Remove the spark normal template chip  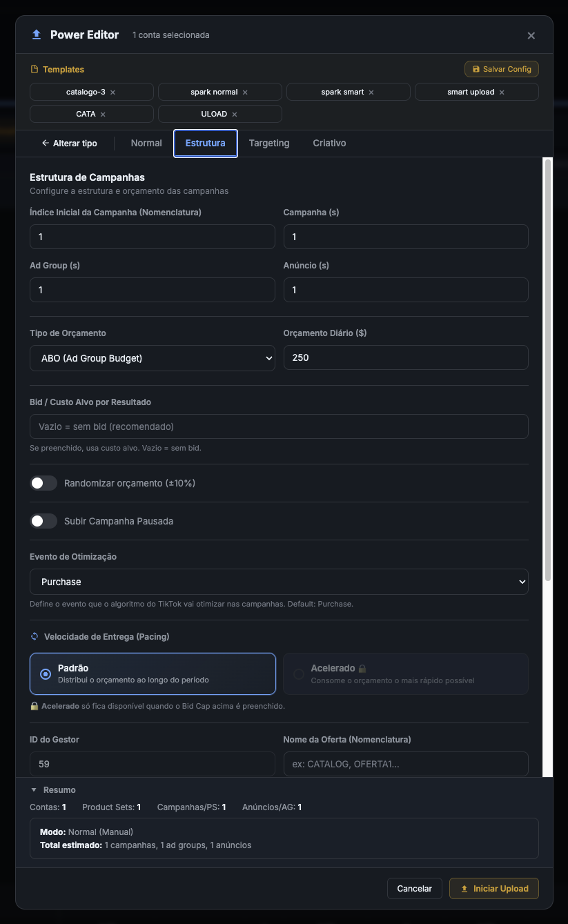pos(245,92)
